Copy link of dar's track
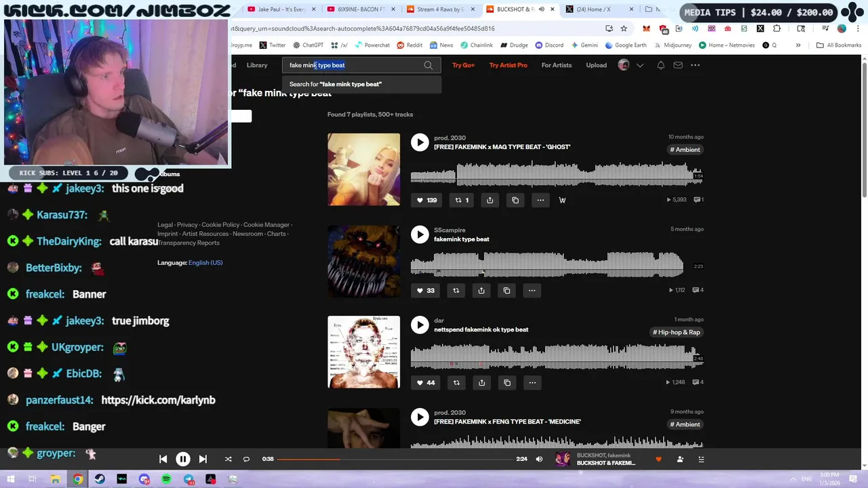 pos(507,382)
